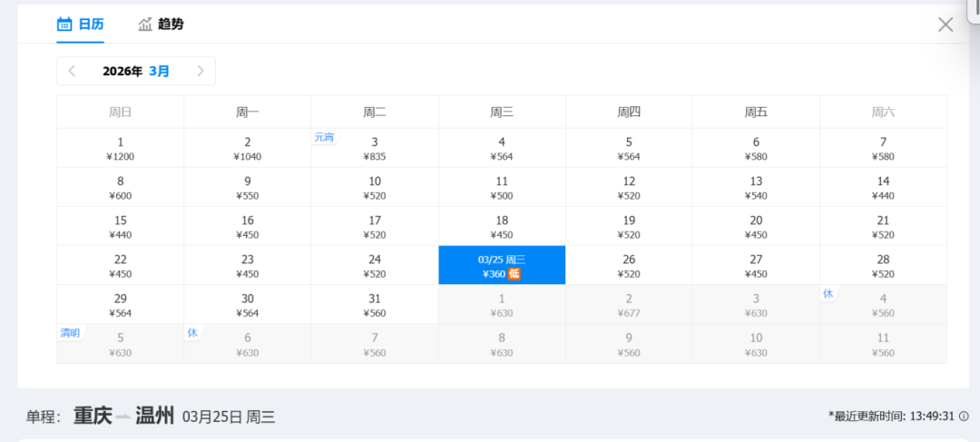Pick April 6 休 rest day
The height and width of the screenshot is (442, 980).
click(248, 344)
